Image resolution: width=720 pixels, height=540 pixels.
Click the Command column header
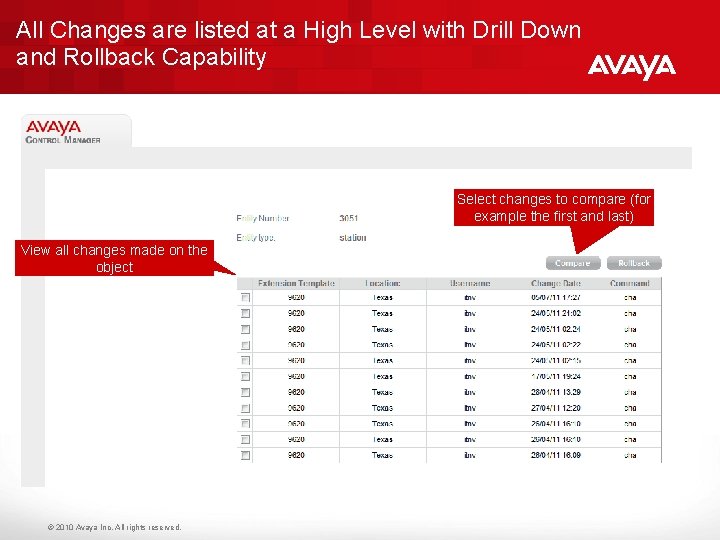coord(630,283)
